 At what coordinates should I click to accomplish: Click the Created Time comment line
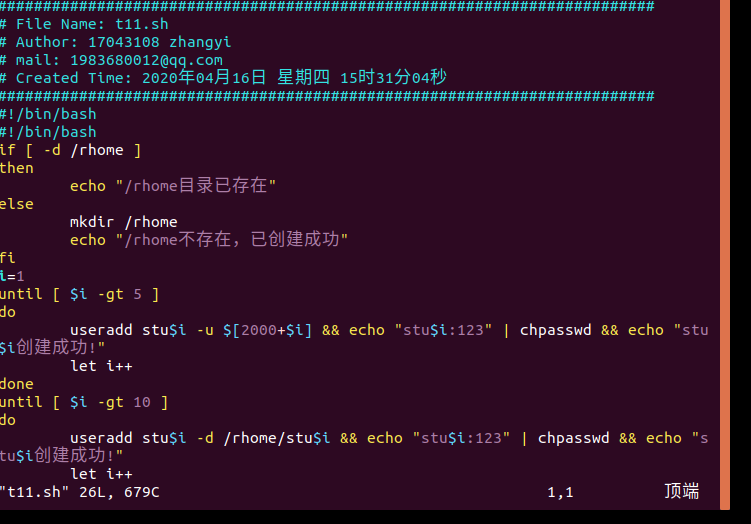tap(230, 78)
